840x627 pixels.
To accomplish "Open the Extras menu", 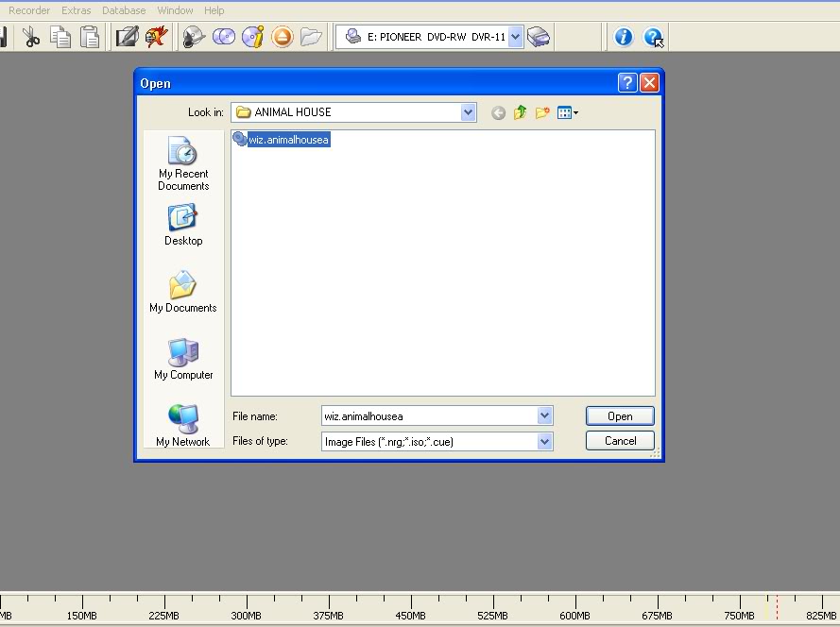I will pyautogui.click(x=76, y=10).
